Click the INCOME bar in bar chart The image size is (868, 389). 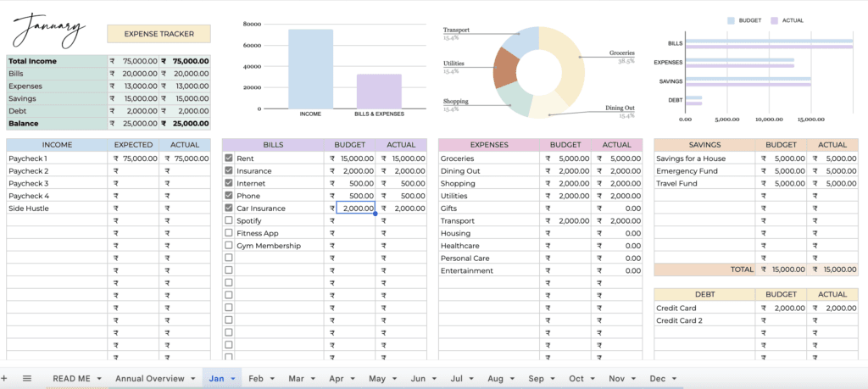[310, 69]
